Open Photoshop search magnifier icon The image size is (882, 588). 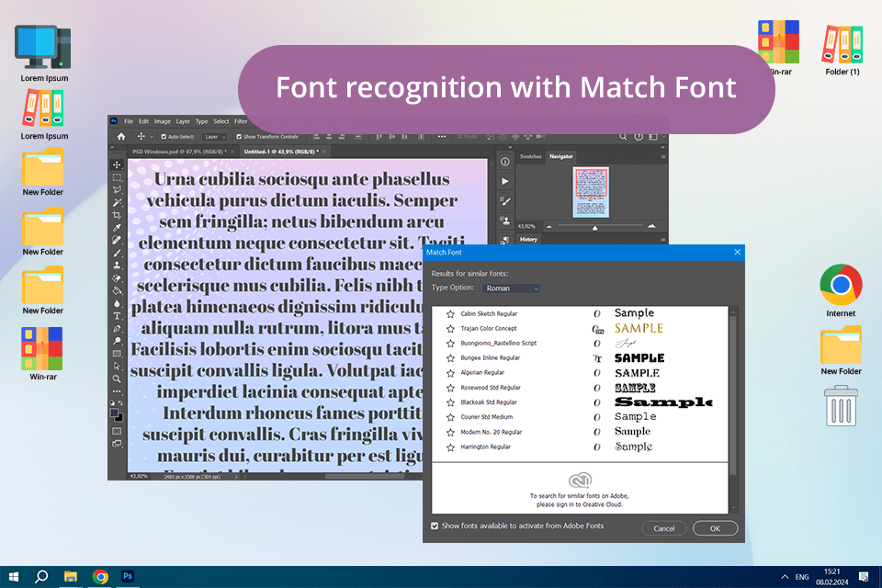point(623,137)
